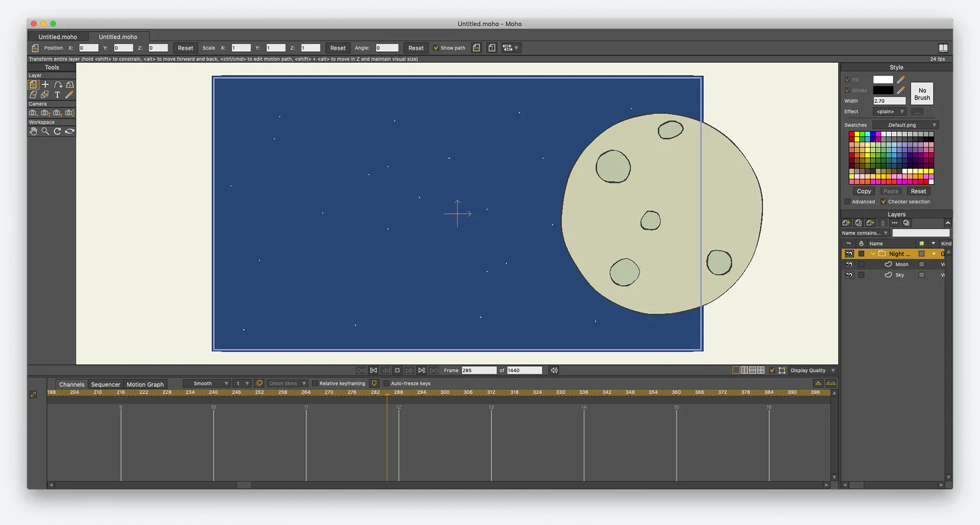Toggle the Checker selection checkbox
The width and height of the screenshot is (980, 525).
[x=883, y=202]
